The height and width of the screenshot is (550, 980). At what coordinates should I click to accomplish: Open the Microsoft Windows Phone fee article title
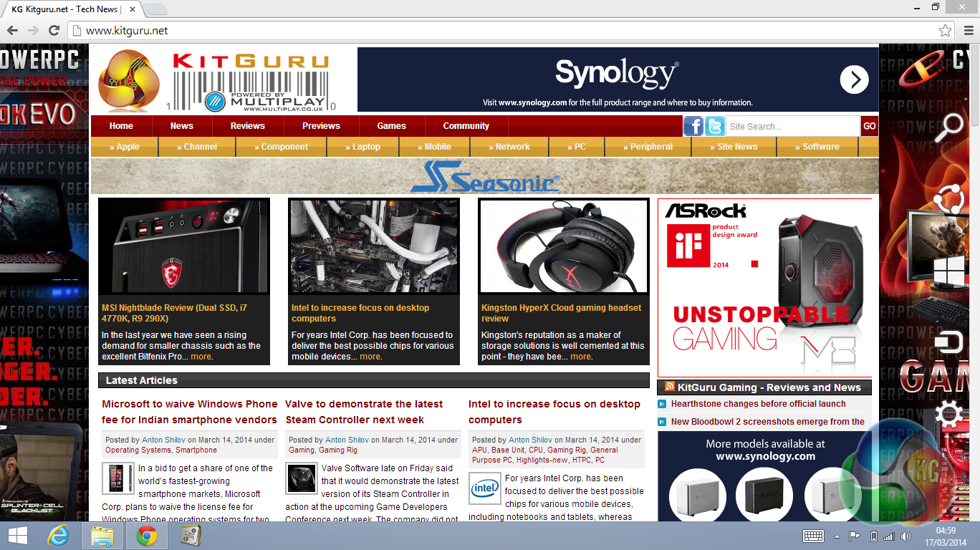coord(189,412)
